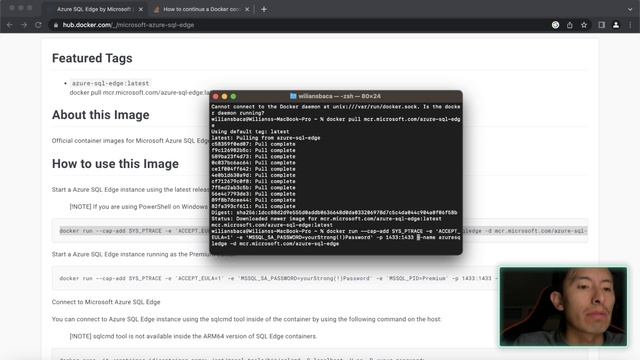Click the About this Image heading
The image size is (640, 360).
tap(100, 115)
